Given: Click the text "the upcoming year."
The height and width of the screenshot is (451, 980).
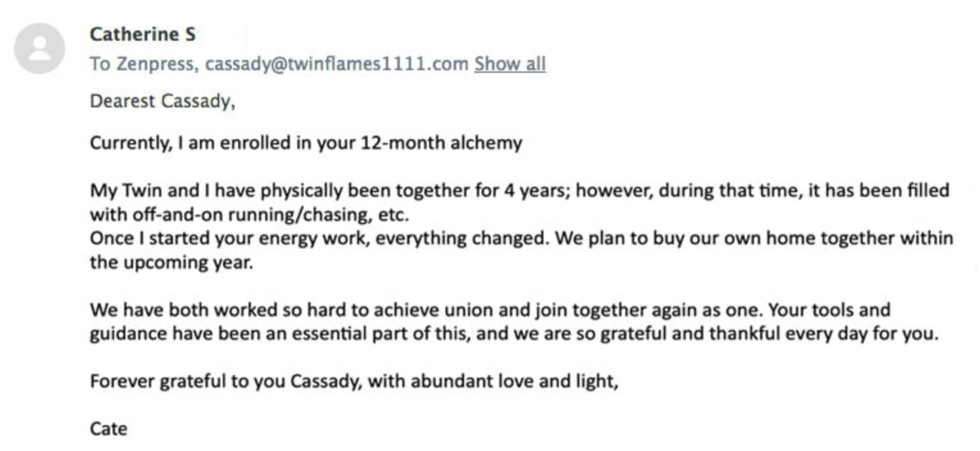Looking at the screenshot, I should coord(171,262).
